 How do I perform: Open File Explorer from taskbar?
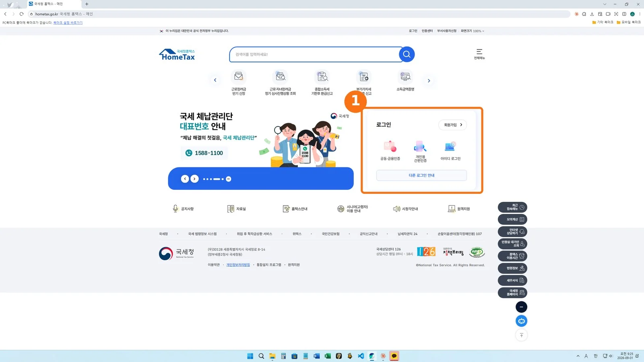[x=272, y=356]
